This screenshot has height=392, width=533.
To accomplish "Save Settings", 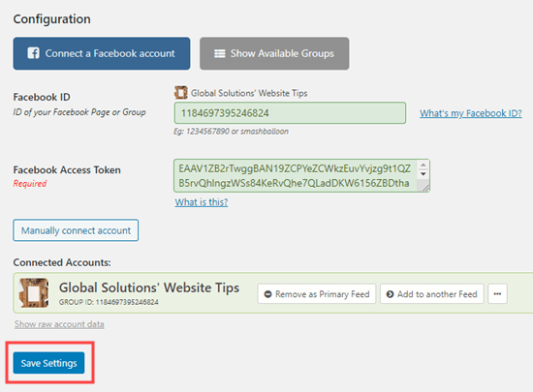I will pyautogui.click(x=49, y=363).
